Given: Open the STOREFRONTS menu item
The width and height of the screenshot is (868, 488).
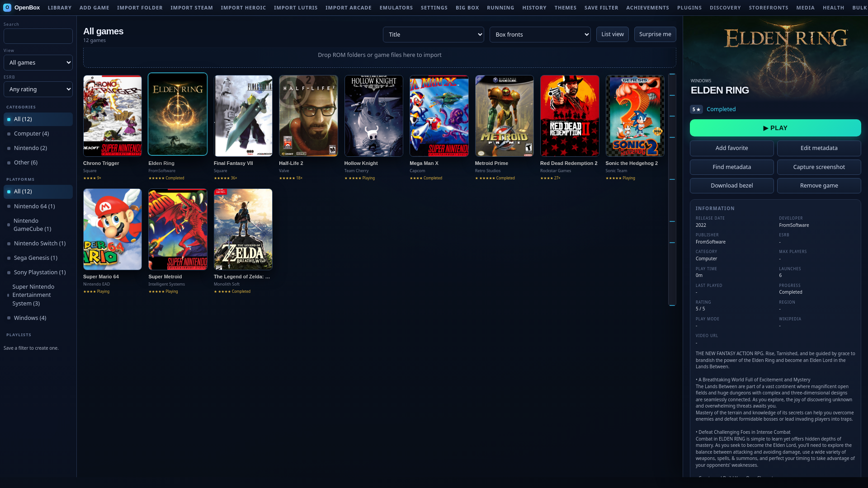Looking at the screenshot, I should point(769,8).
